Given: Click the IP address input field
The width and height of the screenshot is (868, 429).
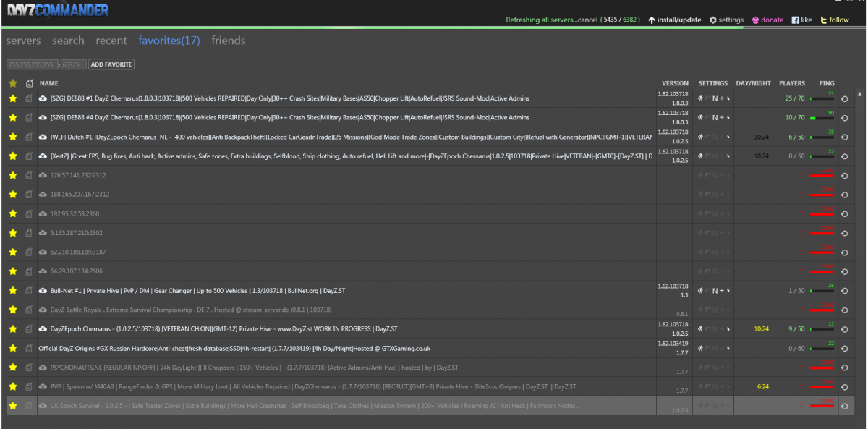Looking at the screenshot, I should point(32,64).
